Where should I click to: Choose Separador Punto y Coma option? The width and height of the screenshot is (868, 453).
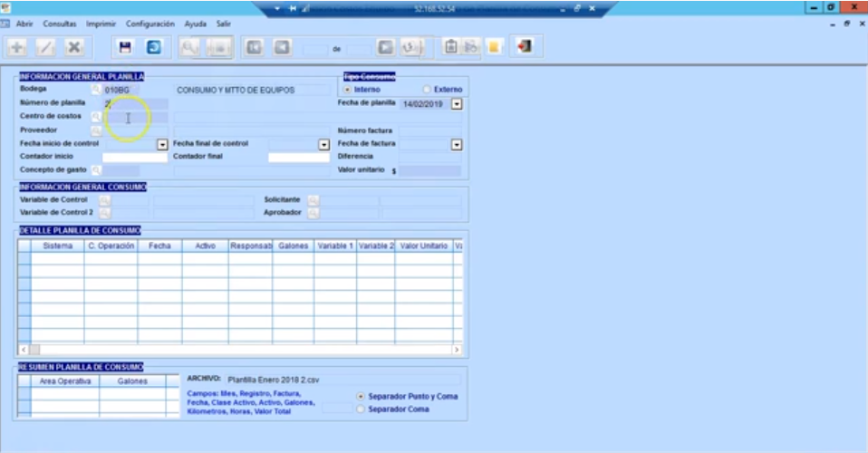tap(361, 397)
